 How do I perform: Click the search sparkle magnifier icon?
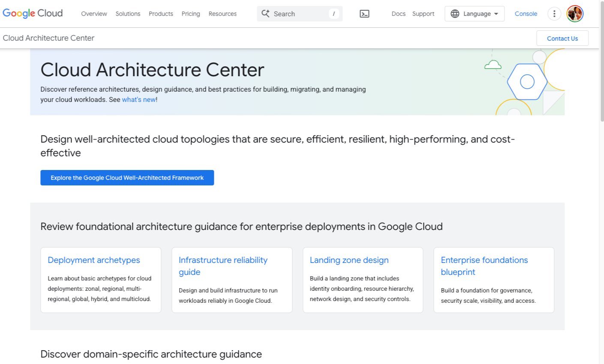pyautogui.click(x=266, y=14)
